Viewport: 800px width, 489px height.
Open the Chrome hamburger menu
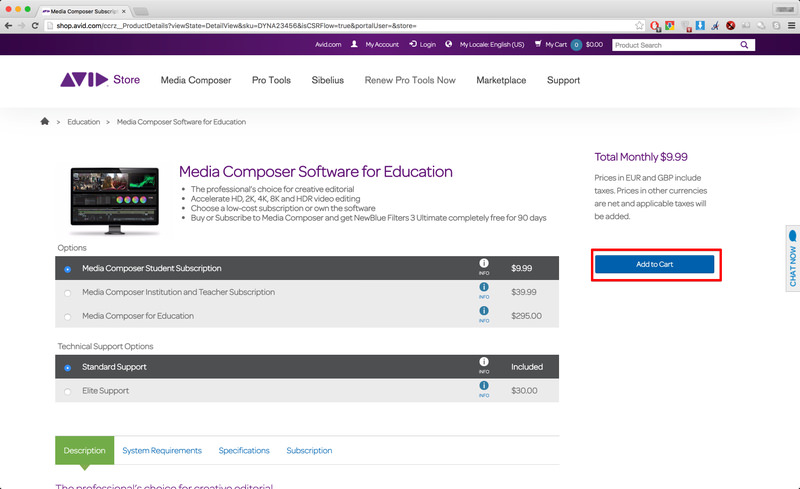pyautogui.click(x=791, y=25)
